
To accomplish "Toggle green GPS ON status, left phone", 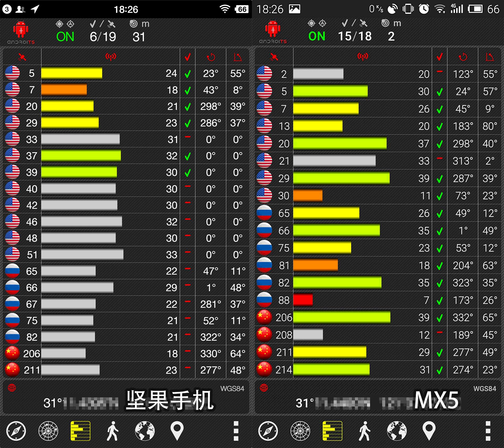I will 65,37.
